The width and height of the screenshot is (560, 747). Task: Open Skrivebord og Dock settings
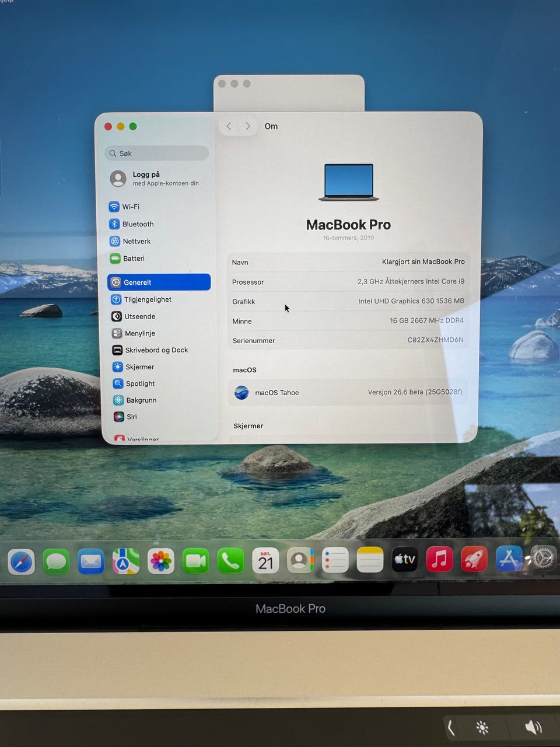click(150, 350)
